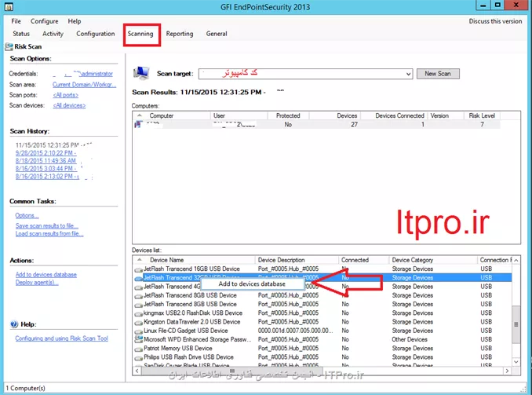Click Load scan results from file link
This screenshot has height=395, width=532.
pos(49,234)
